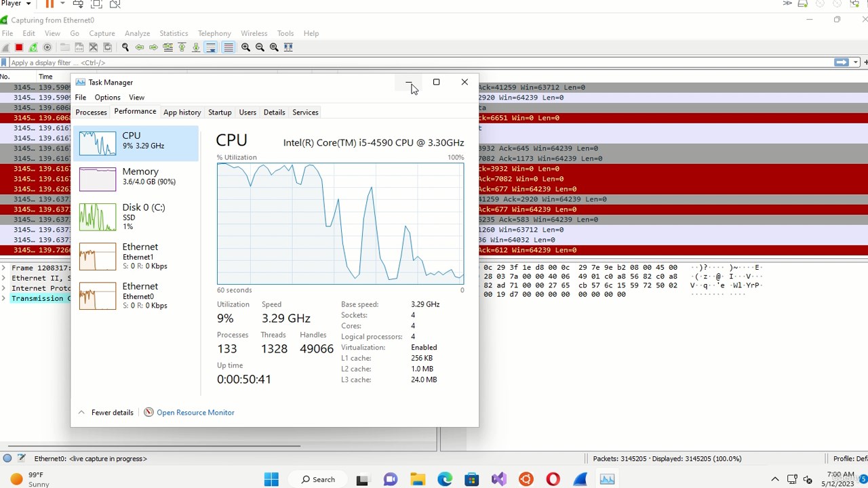
Task: Open Visual Studio from the taskbar
Action: click(x=498, y=479)
